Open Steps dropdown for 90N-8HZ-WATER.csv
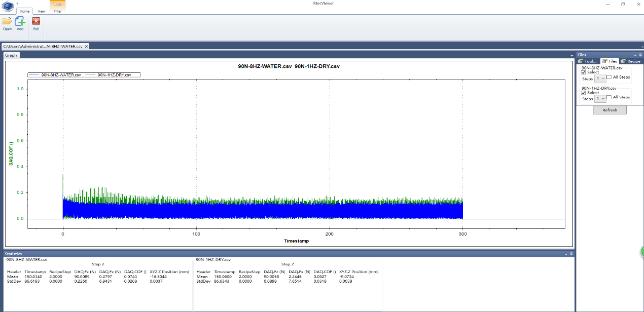 click(600, 79)
